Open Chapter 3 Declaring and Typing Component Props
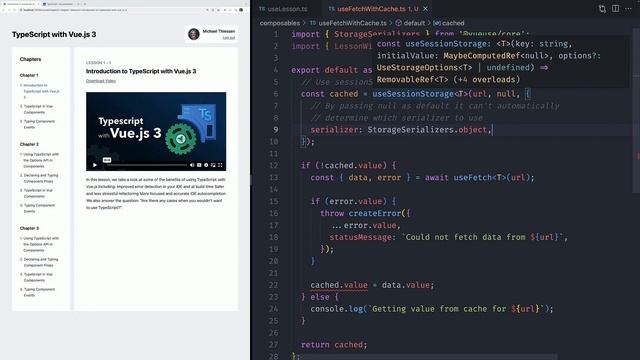The image size is (640, 360). pyautogui.click(x=40, y=262)
